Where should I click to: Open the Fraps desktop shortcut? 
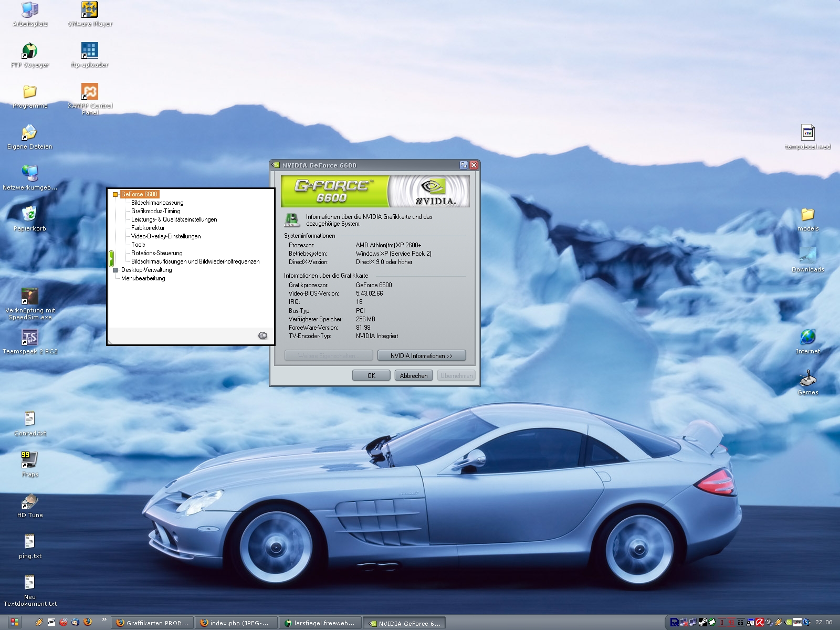point(30,460)
